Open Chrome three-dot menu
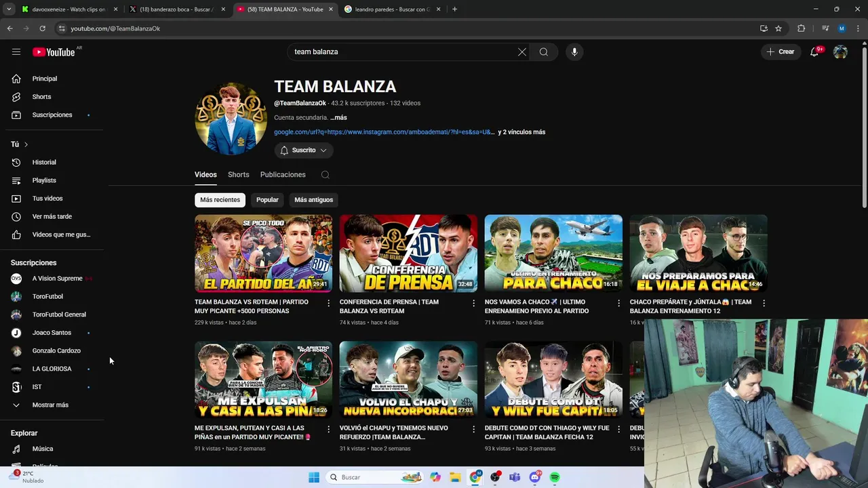 pos(859,28)
